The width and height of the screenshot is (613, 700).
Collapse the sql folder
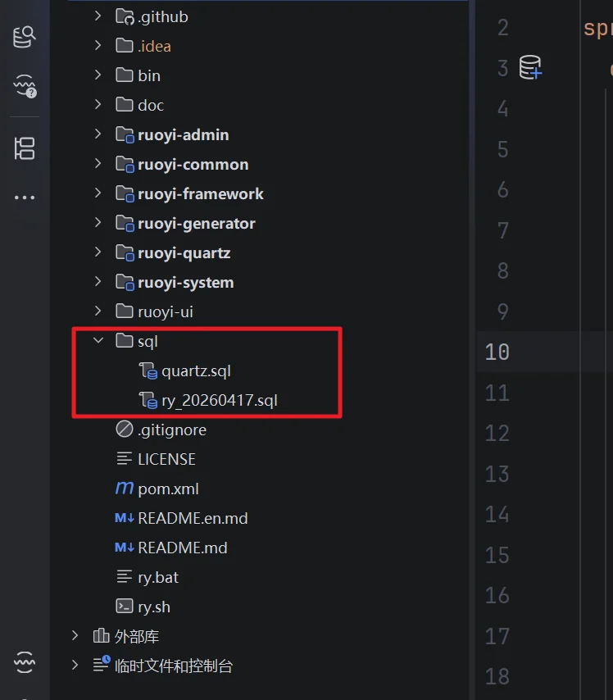coord(98,341)
